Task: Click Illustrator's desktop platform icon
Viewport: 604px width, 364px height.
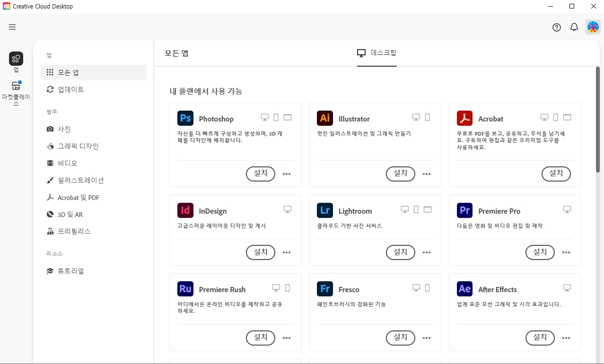Action: pos(416,117)
